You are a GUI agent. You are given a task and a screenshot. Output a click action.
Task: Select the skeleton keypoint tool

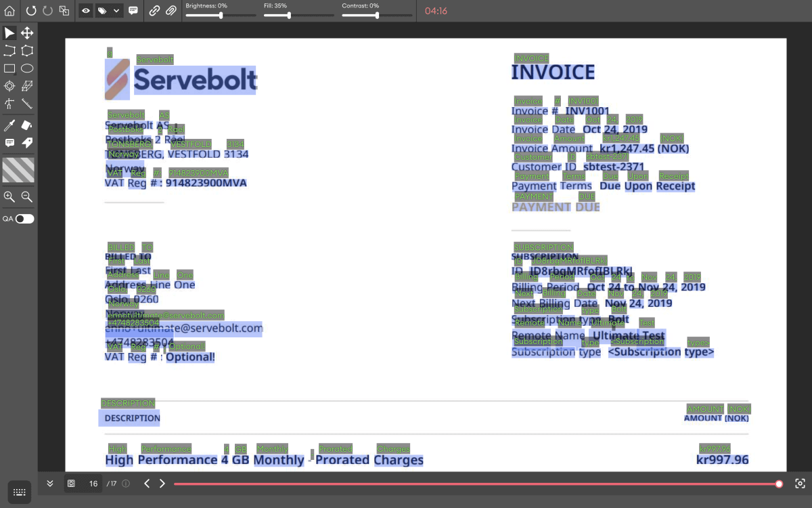[9, 104]
